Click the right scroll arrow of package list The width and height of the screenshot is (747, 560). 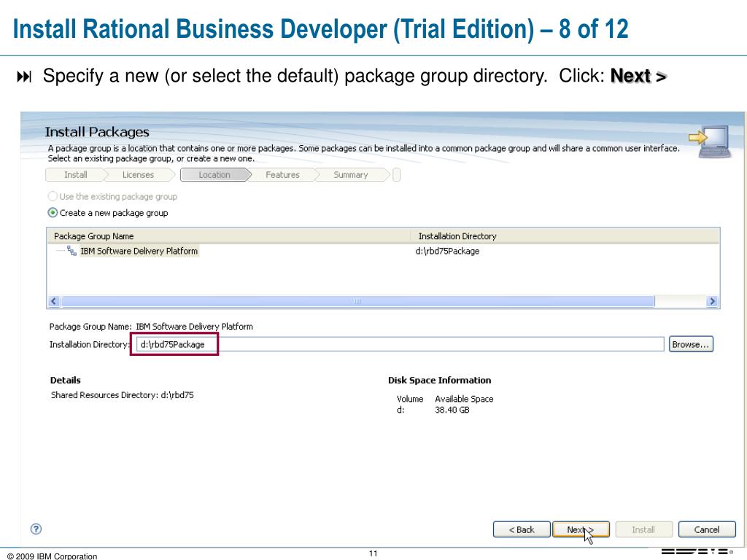pos(712,301)
